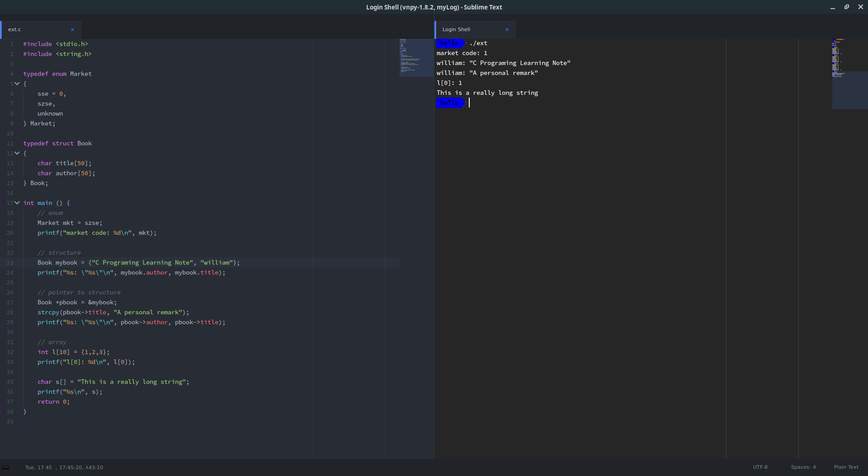Viewport: 868px width, 476px height.
Task: Click the '// array' comment
Action: [52, 342]
